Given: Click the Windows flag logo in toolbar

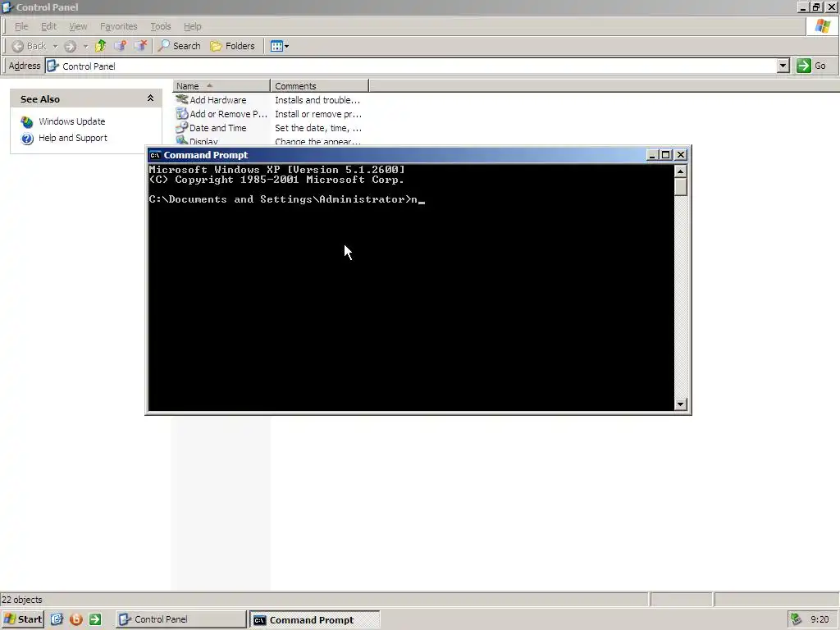Looking at the screenshot, I should tap(823, 25).
